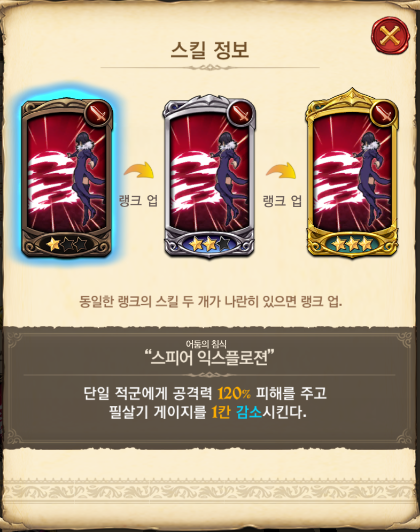Click the cyan 감소 keyword
This screenshot has width=420, height=532.
point(249,412)
